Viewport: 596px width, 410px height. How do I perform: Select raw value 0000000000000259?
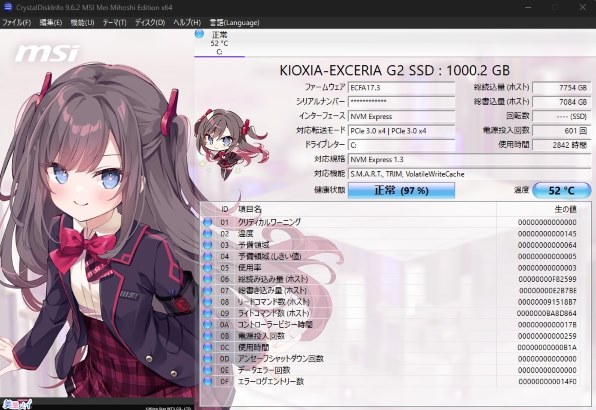(547, 336)
